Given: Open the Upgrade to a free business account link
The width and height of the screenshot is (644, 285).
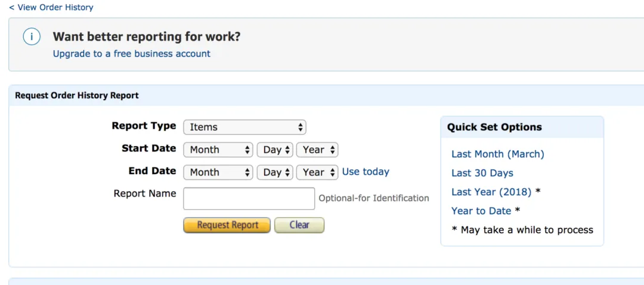Looking at the screenshot, I should pos(131,54).
